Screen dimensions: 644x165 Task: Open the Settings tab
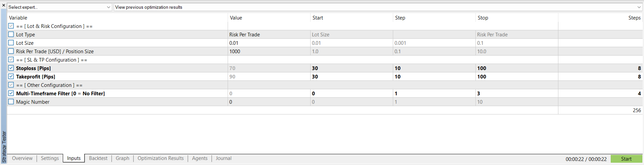(50, 158)
